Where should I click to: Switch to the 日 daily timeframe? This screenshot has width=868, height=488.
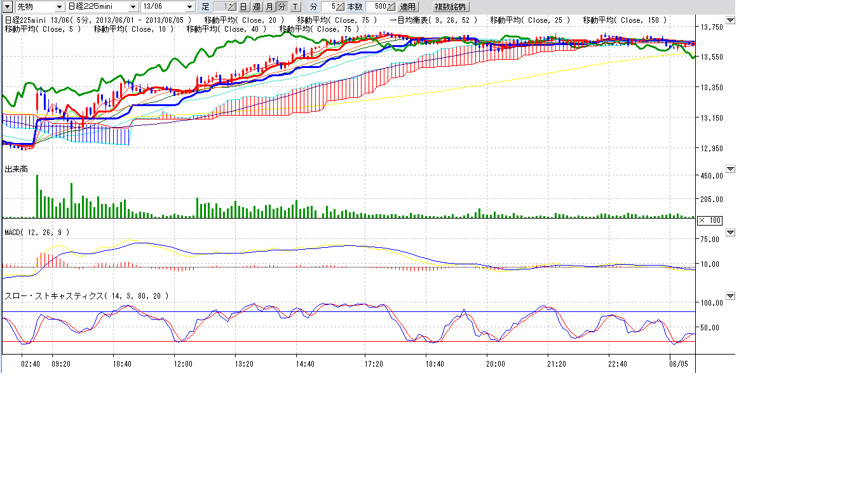(x=244, y=6)
